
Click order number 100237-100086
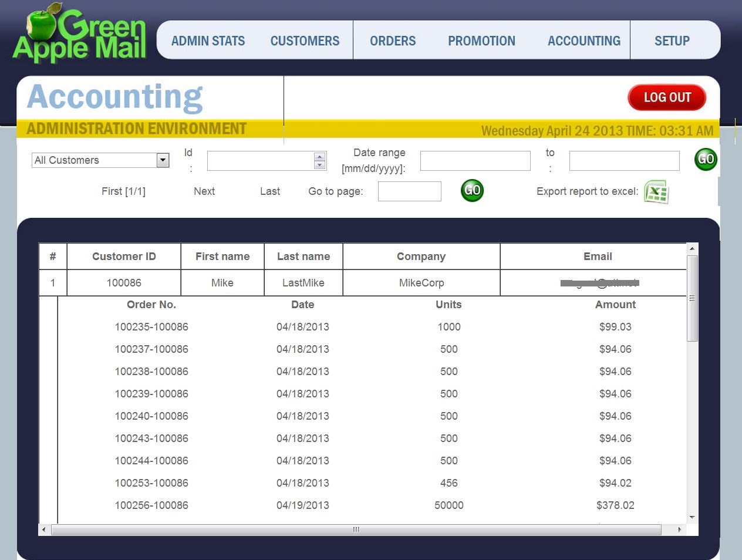pos(151,349)
